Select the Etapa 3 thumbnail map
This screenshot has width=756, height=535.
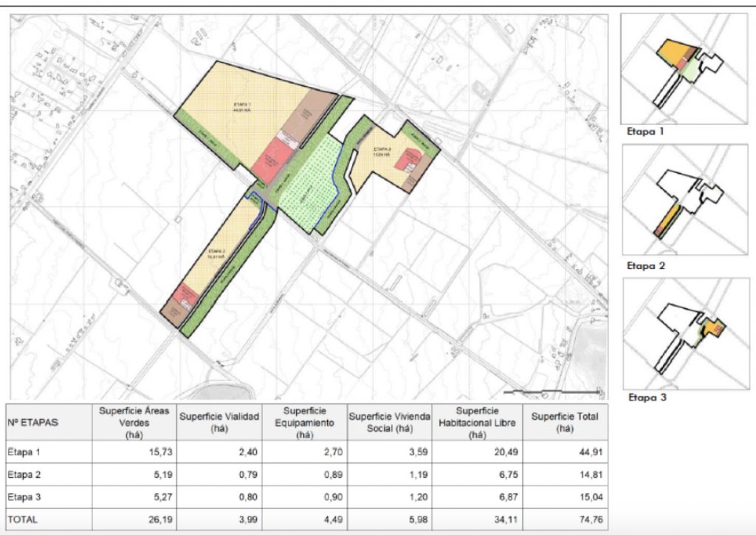click(x=684, y=333)
